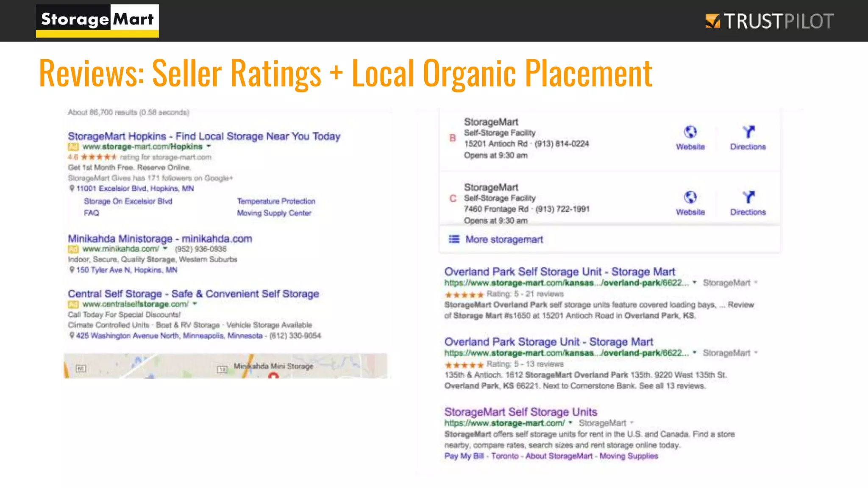The width and height of the screenshot is (868, 488).
Task: Expand URL dropdown arrow for Overland Park Storage Unit
Action: [695, 352]
